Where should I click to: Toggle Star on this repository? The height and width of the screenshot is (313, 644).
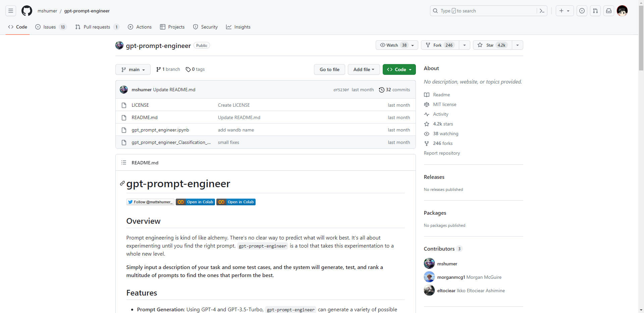pos(492,45)
